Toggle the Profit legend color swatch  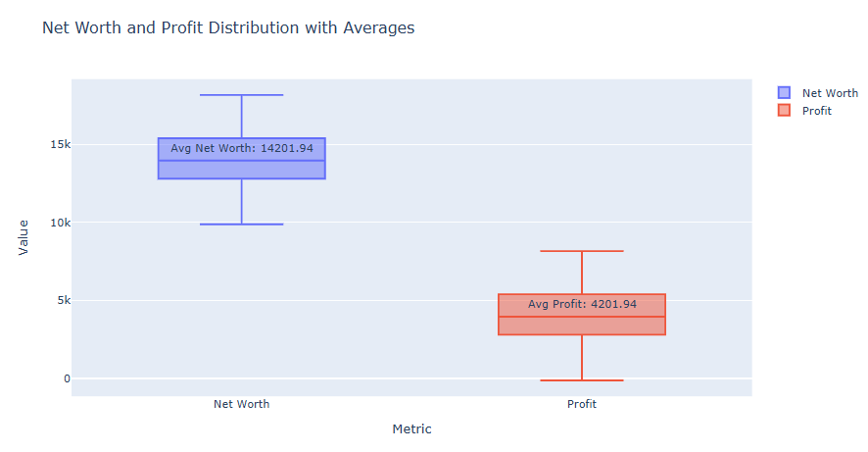pos(784,111)
